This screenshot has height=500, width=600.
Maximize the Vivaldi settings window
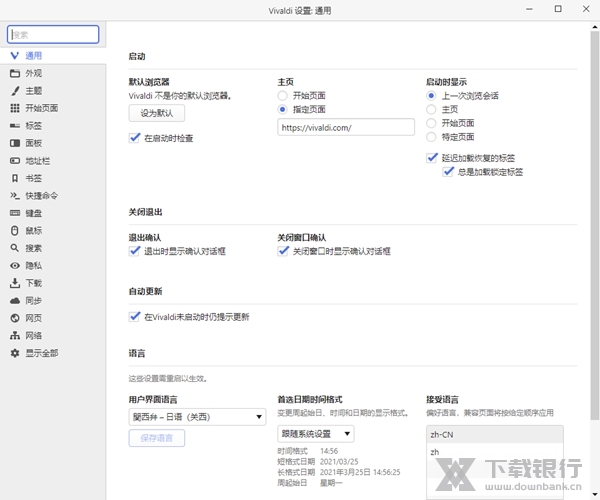tap(558, 9)
